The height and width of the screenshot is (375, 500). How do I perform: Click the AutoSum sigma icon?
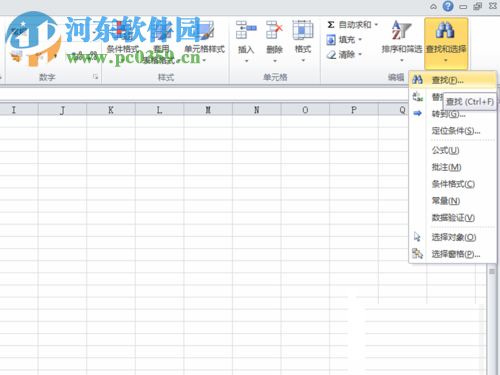pyautogui.click(x=331, y=25)
